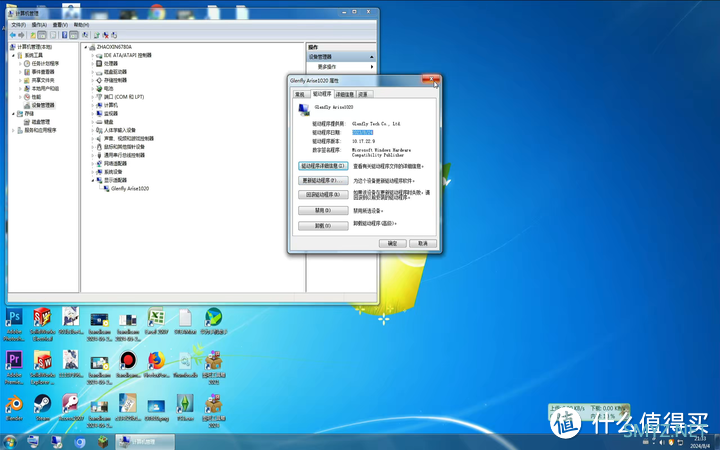Open Excel 2007 desktop shortcut
The width and height of the screenshot is (720, 450).
156,319
